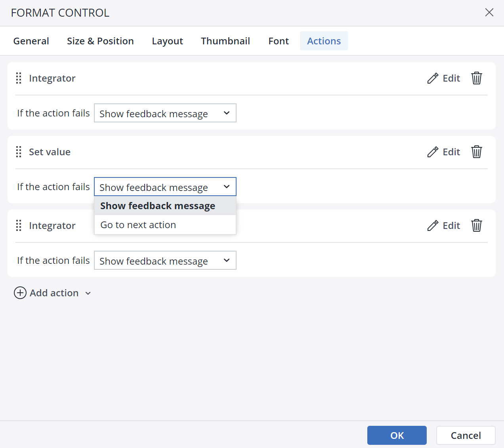Delete the first Integrator action

pos(476,78)
